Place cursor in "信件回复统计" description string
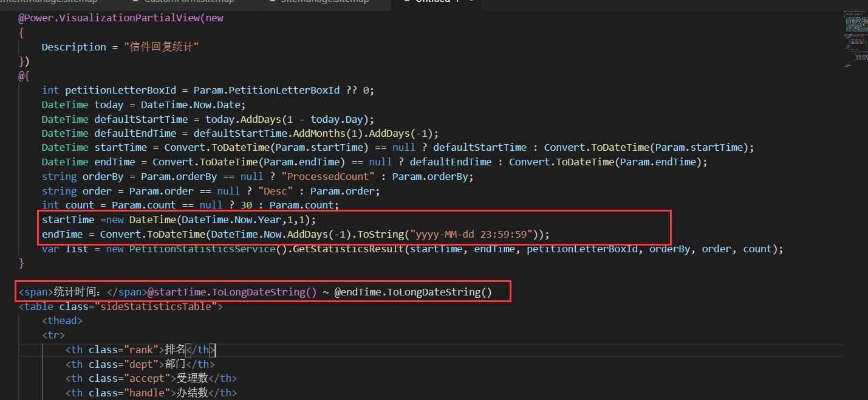Viewport: 868px width, 400px height. click(x=164, y=47)
